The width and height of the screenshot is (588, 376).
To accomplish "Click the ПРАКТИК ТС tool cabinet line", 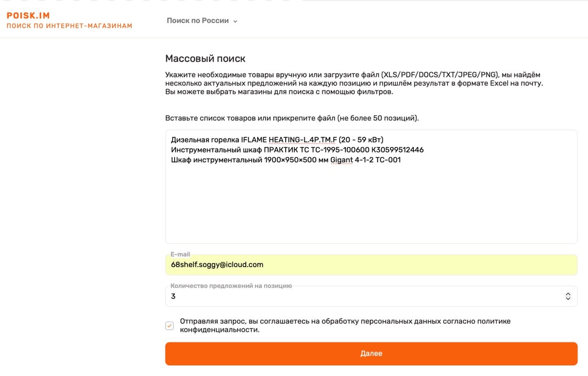I will (x=297, y=150).
